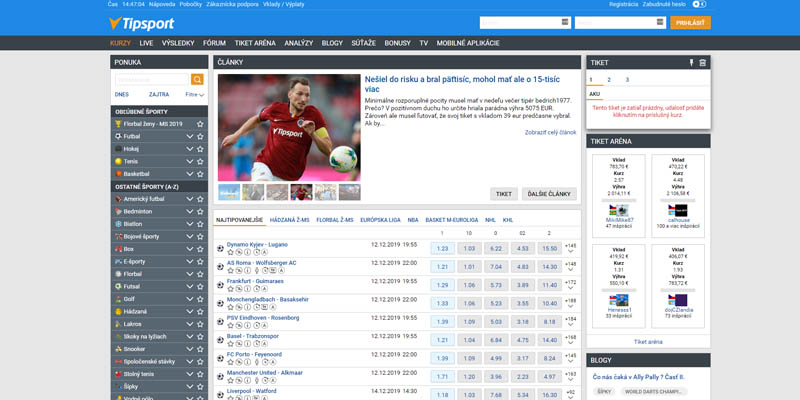Click the main article photo of footballer
The image size is (800, 400).
289,128
